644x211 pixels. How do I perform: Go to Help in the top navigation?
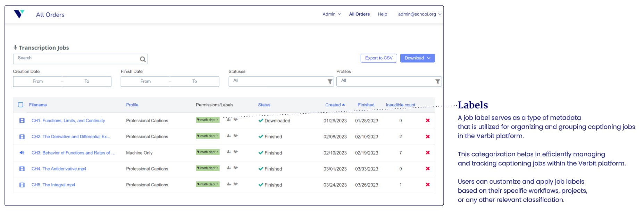tap(382, 14)
